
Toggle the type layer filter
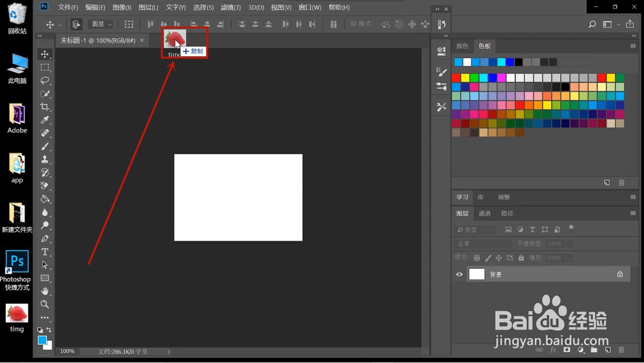coord(533,230)
